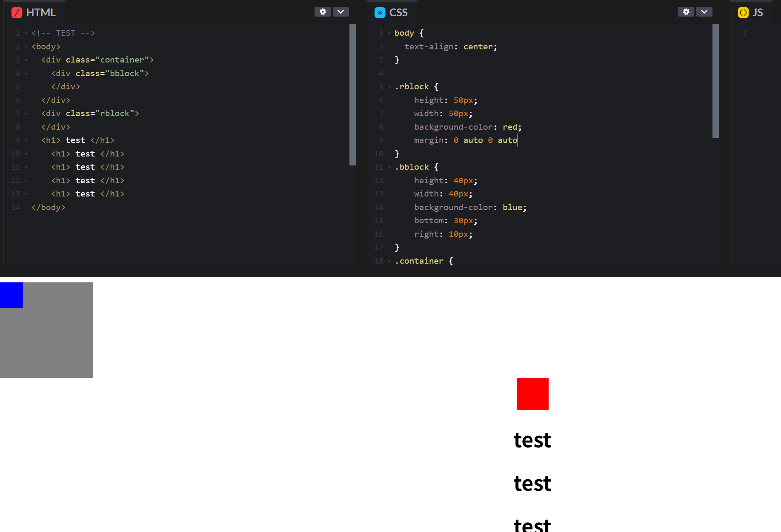Click 'background-color: blue;' CSS line
This screenshot has height=532, width=781.
click(x=470, y=208)
